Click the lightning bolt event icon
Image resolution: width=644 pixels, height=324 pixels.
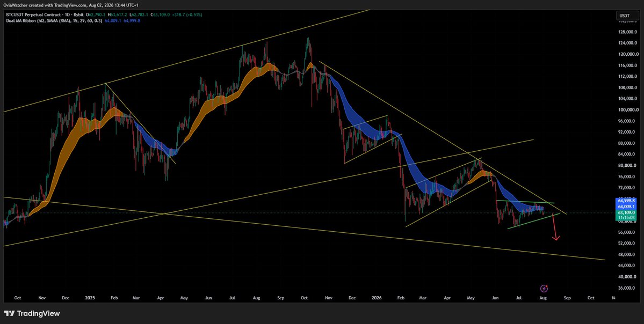click(x=544, y=288)
